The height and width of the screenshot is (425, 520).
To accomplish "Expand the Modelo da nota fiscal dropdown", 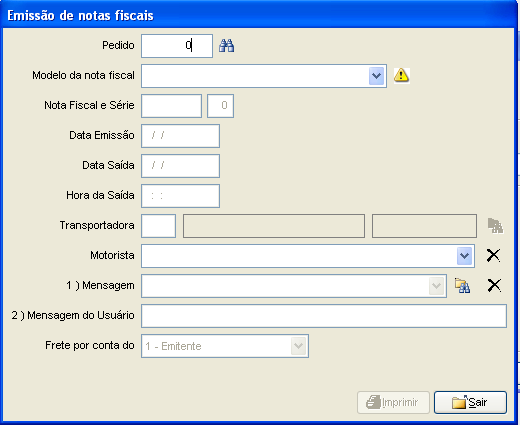I will point(377,76).
